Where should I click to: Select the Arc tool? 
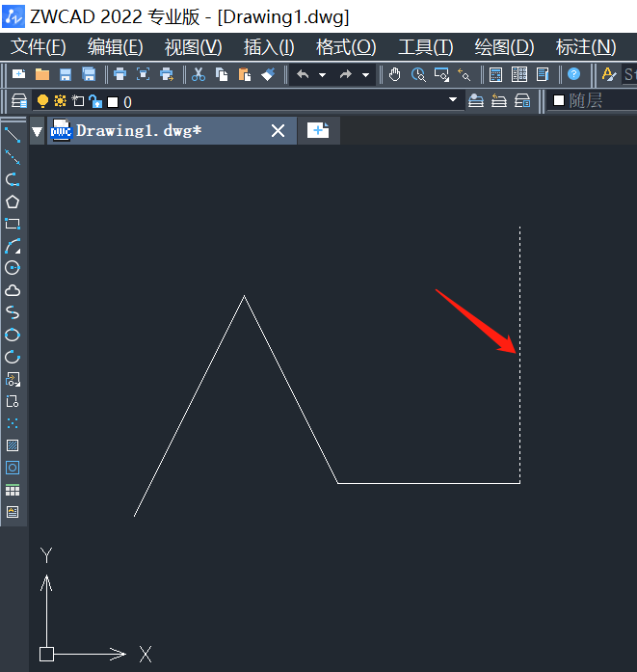(13, 246)
